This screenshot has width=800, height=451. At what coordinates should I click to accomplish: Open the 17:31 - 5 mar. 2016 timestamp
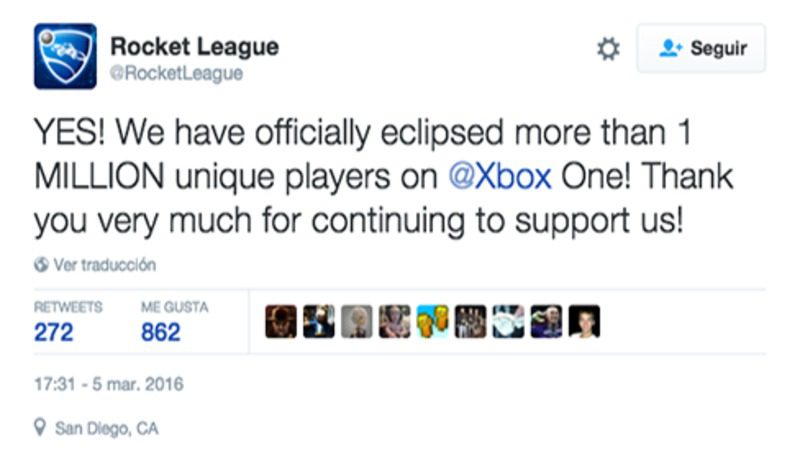(109, 384)
